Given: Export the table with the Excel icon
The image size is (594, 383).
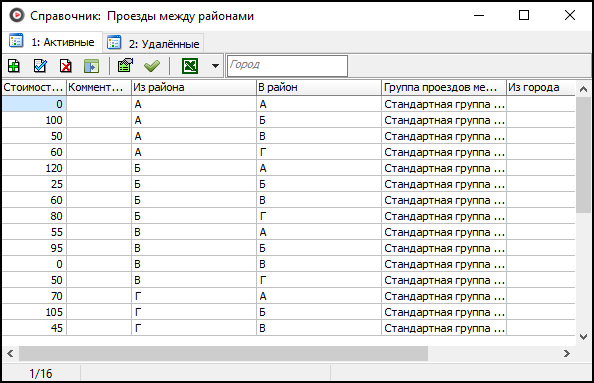Looking at the screenshot, I should (190, 66).
